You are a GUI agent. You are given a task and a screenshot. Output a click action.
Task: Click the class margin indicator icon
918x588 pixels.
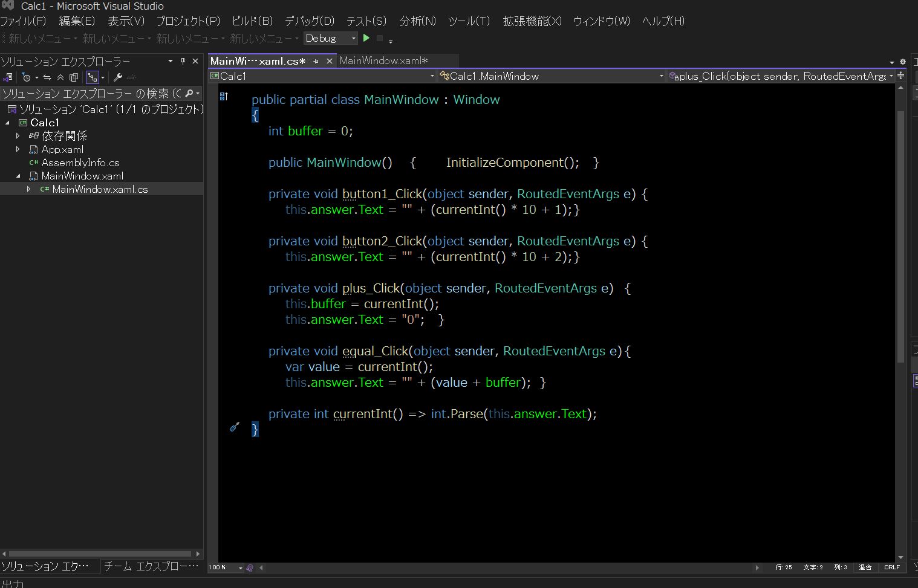coord(224,96)
